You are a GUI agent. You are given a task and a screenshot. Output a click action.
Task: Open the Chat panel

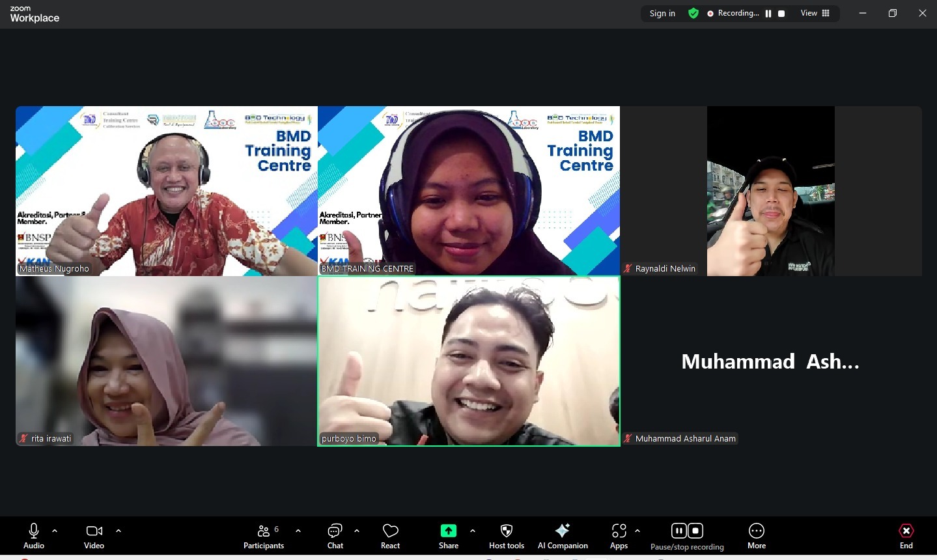tap(335, 536)
